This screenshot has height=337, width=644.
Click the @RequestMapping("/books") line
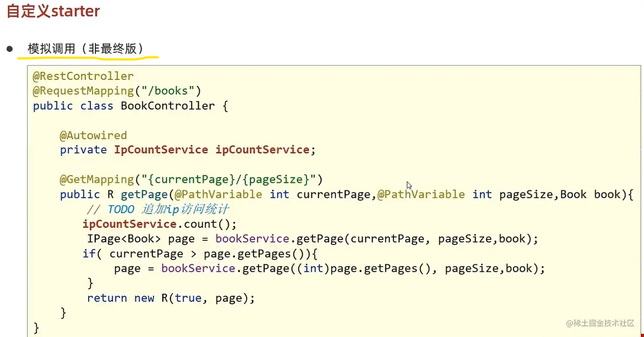tap(117, 91)
